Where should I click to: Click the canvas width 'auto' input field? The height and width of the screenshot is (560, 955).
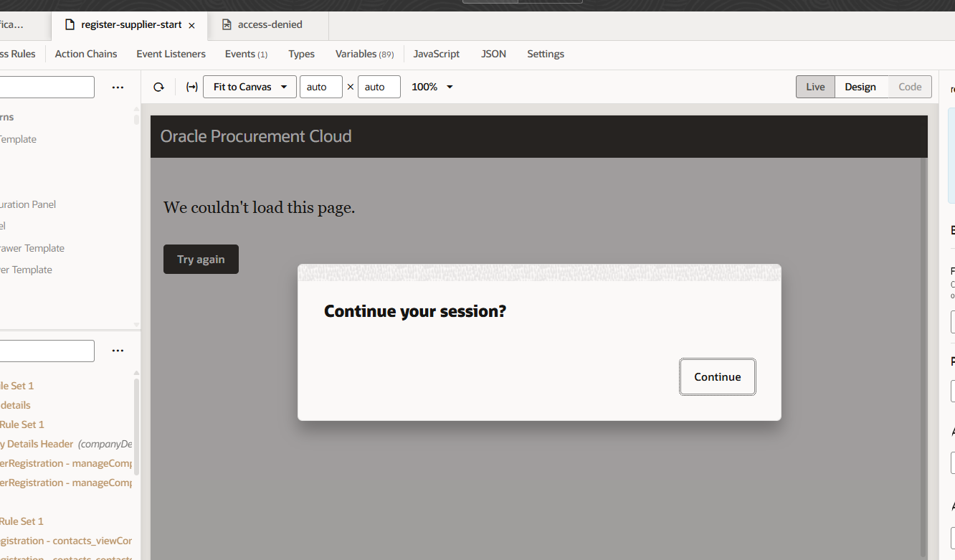pos(321,86)
